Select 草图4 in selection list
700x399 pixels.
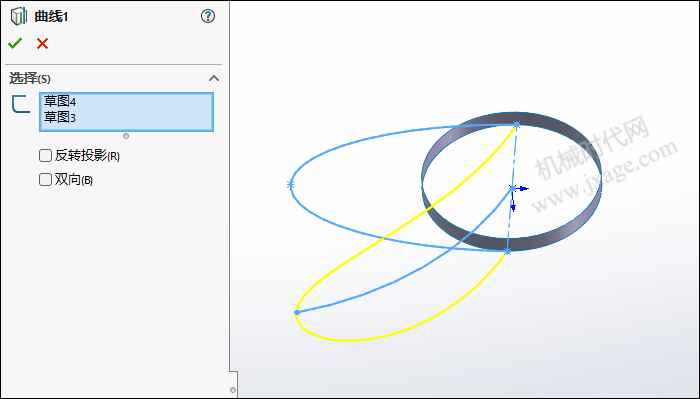(x=60, y=101)
